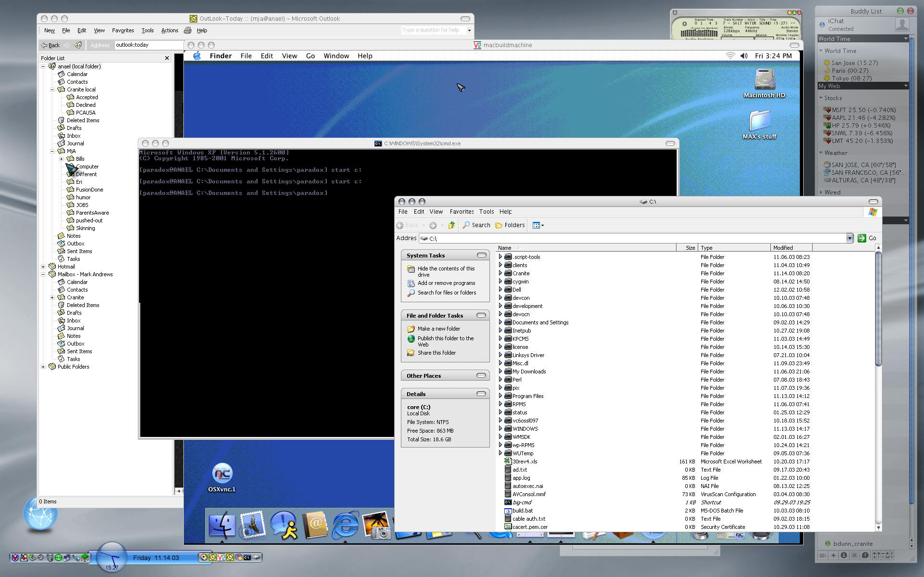Collapse the anael (local folder) tree
This screenshot has height=577, width=924.
43,66
